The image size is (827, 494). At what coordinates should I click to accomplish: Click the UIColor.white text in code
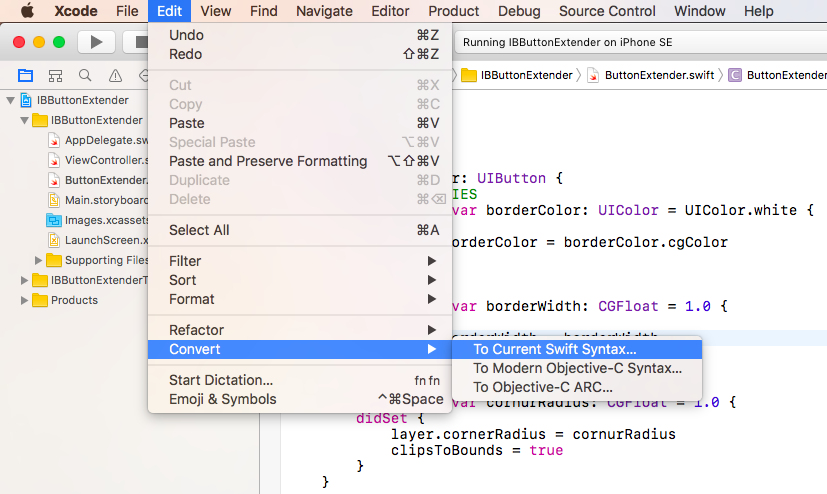click(x=741, y=210)
